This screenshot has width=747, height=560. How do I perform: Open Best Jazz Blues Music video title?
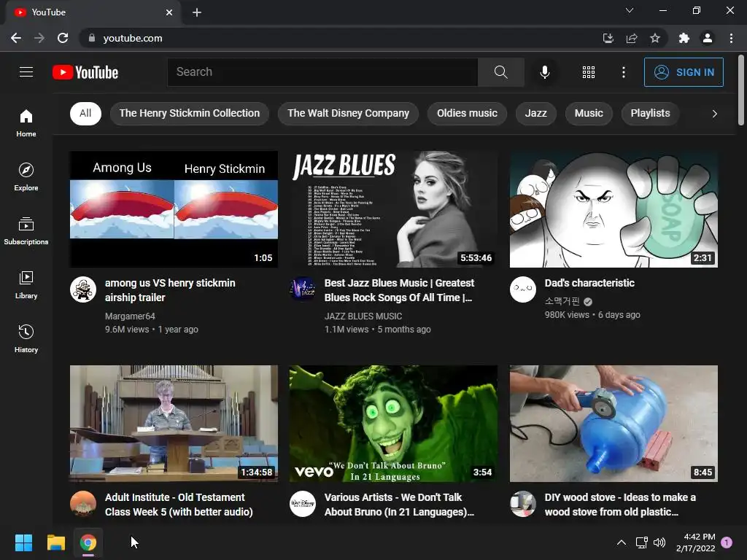pyautogui.click(x=399, y=290)
